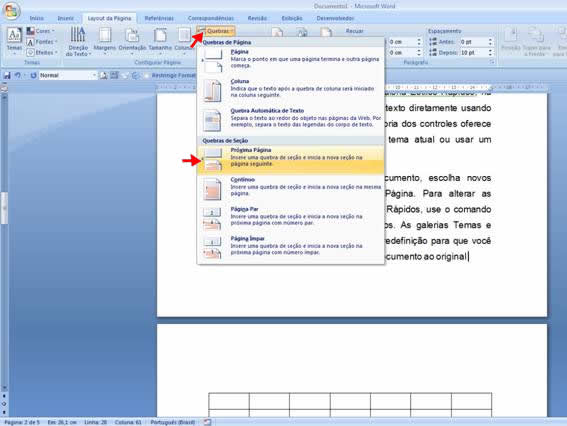Adjust the upper Recuar indent stepper
Screen dimensions: 567x426
419,42
